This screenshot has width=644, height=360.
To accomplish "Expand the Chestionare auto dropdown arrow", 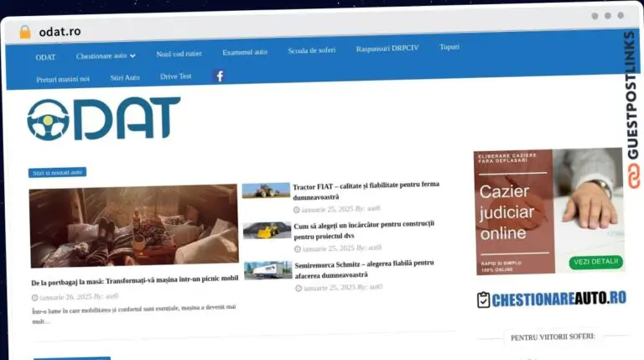I will pos(132,55).
